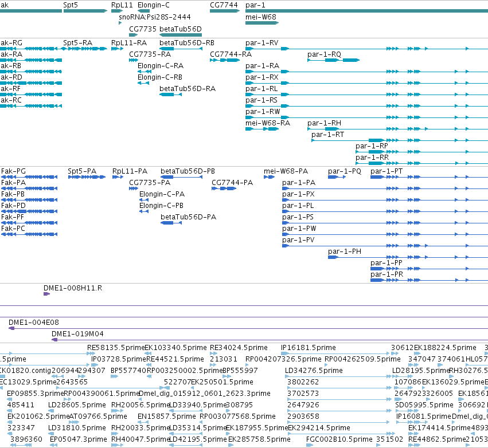The height and width of the screenshot is (448, 488).
Task: Click the Fak-PD protein label
Action: point(13,206)
